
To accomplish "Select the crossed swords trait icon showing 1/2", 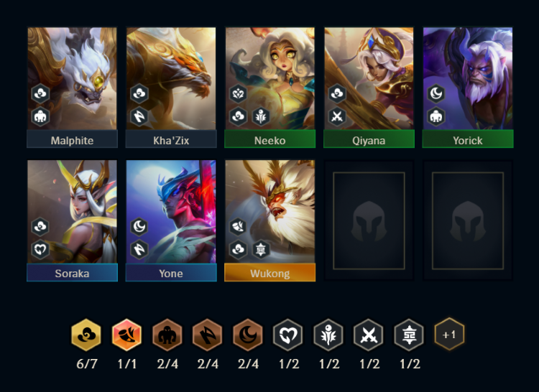I will click(369, 335).
